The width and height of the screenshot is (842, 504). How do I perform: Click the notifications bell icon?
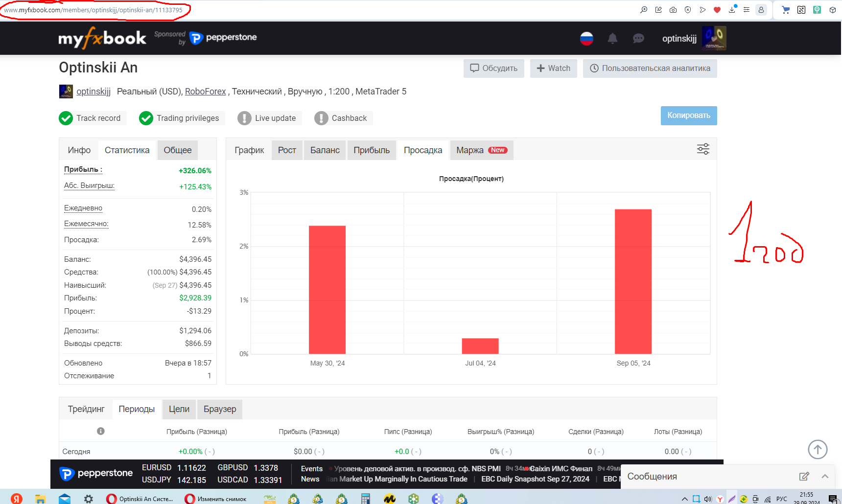pyautogui.click(x=612, y=39)
